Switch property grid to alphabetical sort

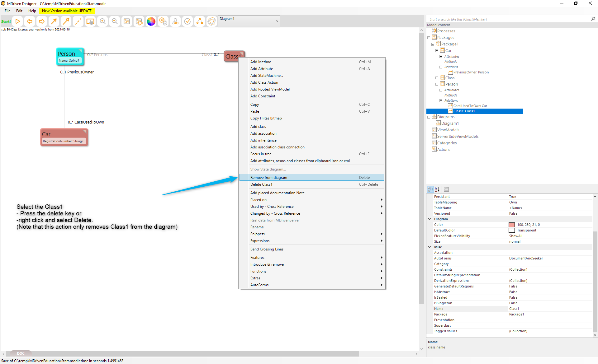pos(437,189)
